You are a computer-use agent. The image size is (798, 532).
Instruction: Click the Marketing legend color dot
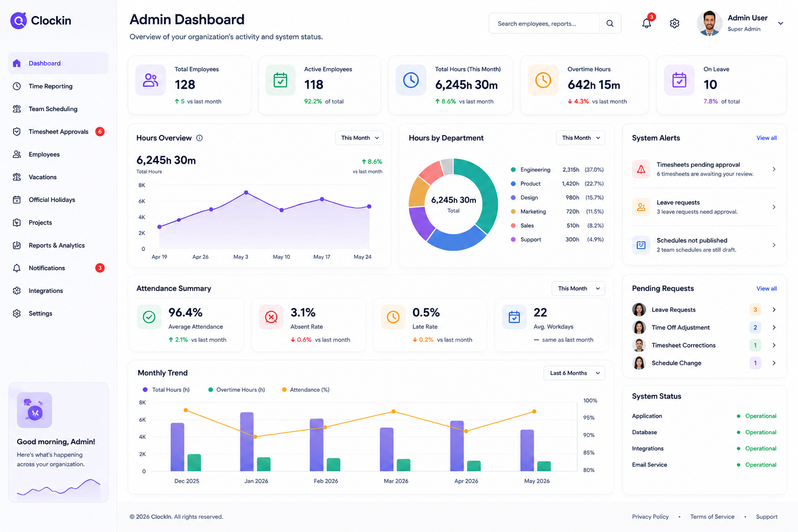(x=513, y=211)
